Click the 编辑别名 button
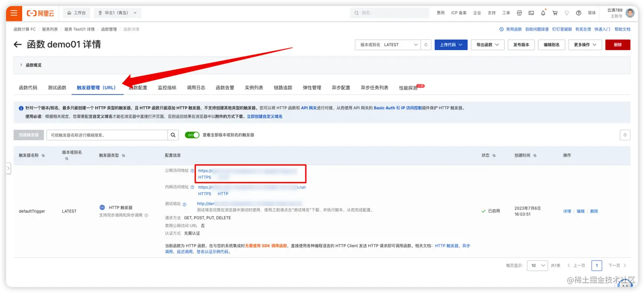The width and height of the screenshot is (644, 293). click(552, 45)
